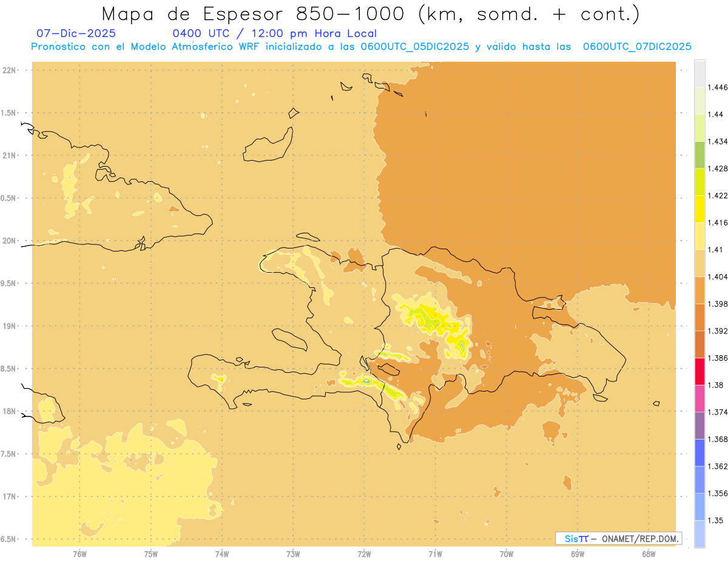Click the latitude axis label '19N'
The height and width of the screenshot is (562, 728).
pyautogui.click(x=9, y=326)
